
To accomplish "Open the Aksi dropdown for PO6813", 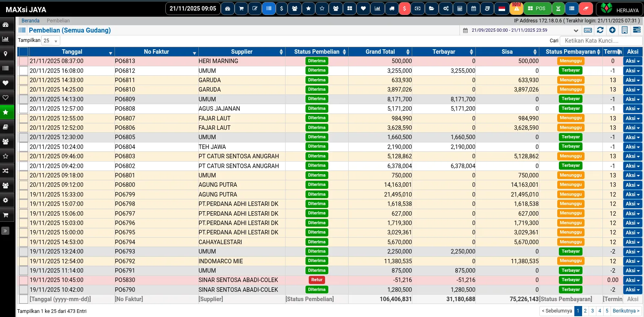I will 632,61.
